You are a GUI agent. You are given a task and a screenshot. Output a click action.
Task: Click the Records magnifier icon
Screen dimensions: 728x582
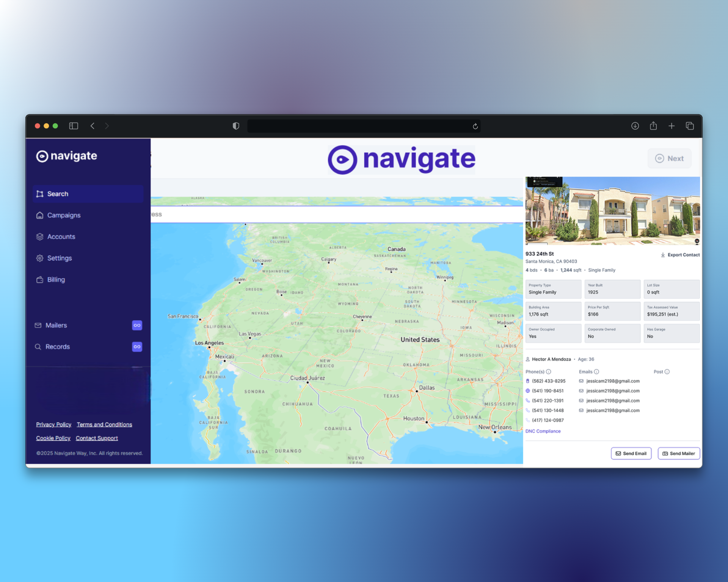pos(38,347)
